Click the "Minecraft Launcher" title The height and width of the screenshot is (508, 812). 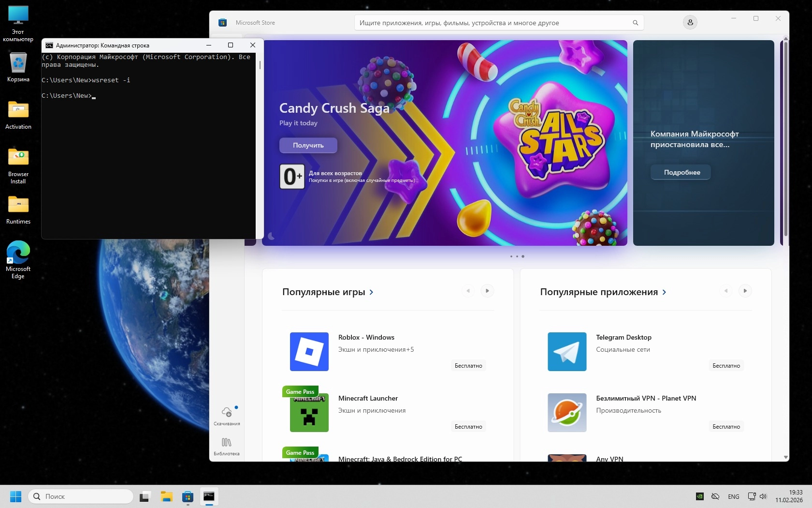tap(368, 398)
